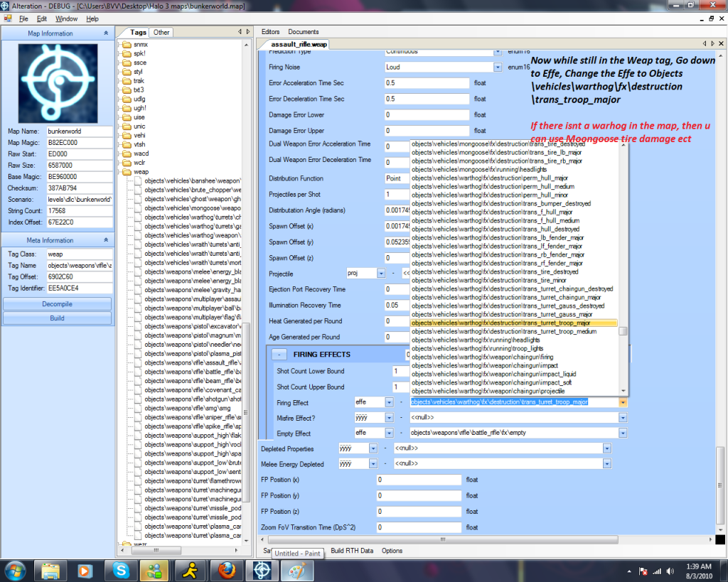
Task: Open the vehi tag folder
Action: pyautogui.click(x=134, y=136)
